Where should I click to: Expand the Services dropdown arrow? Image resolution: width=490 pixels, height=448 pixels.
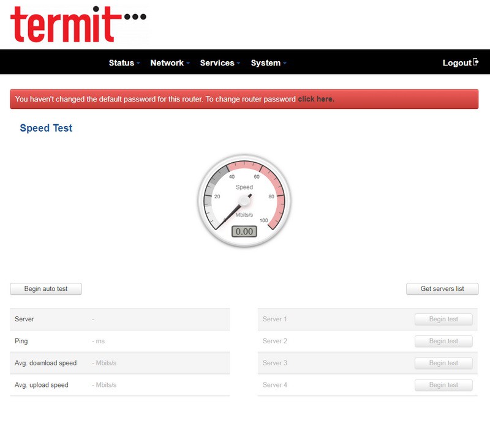tap(238, 64)
